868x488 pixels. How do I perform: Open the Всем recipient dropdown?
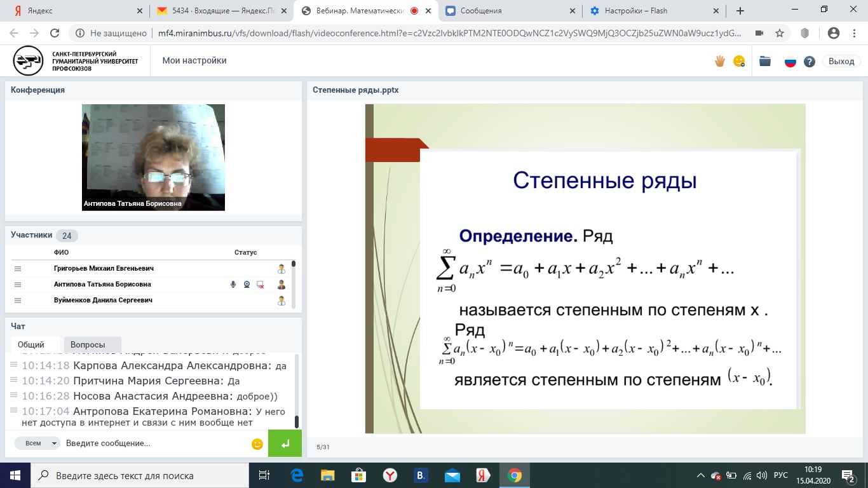pyautogui.click(x=37, y=443)
